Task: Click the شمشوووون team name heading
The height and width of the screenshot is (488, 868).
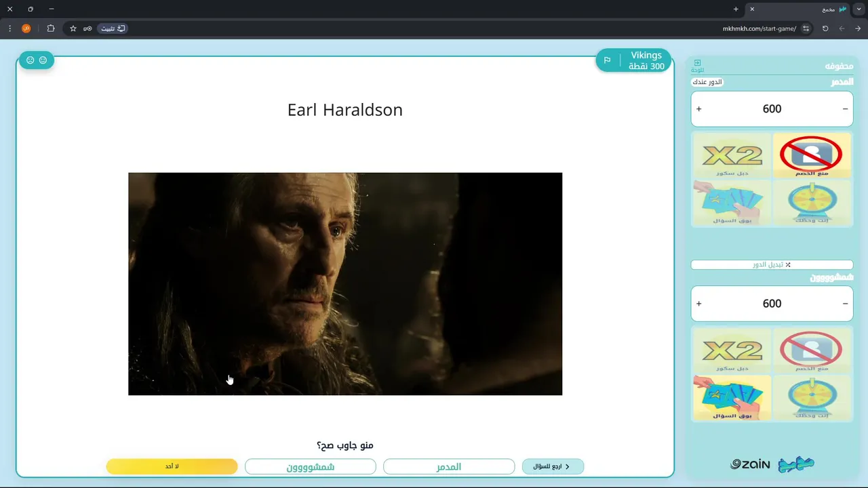Action: [831, 277]
